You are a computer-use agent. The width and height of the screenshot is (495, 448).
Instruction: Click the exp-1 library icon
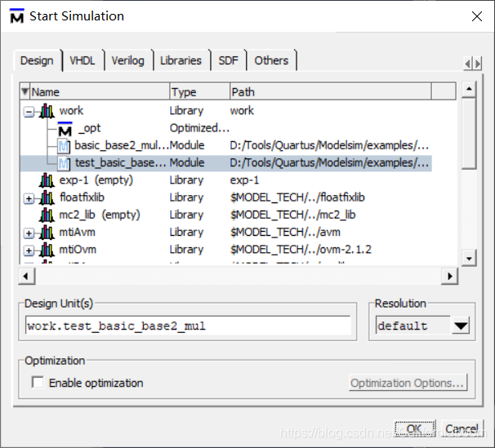47,180
